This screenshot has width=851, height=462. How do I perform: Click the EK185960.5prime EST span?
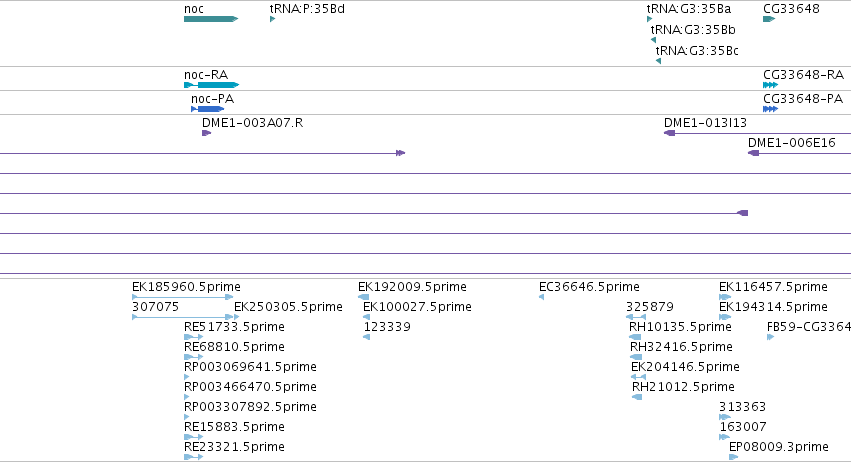pos(182,297)
